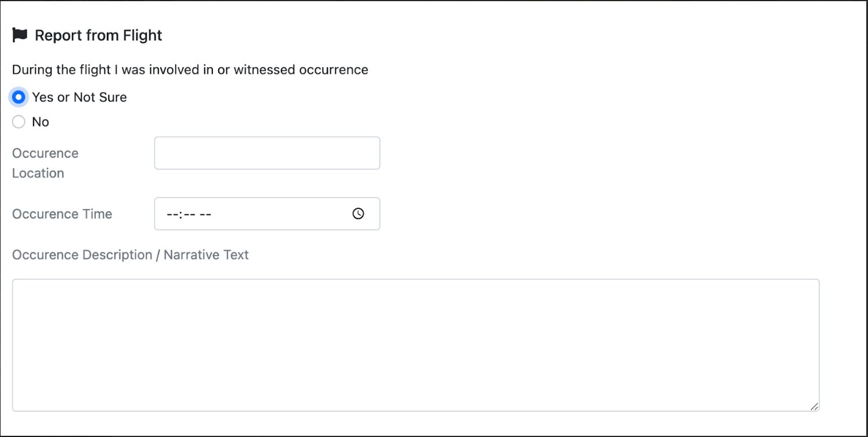Click the Occurence Description narrative text area
Image resolution: width=868 pixels, height=437 pixels.
tap(415, 344)
